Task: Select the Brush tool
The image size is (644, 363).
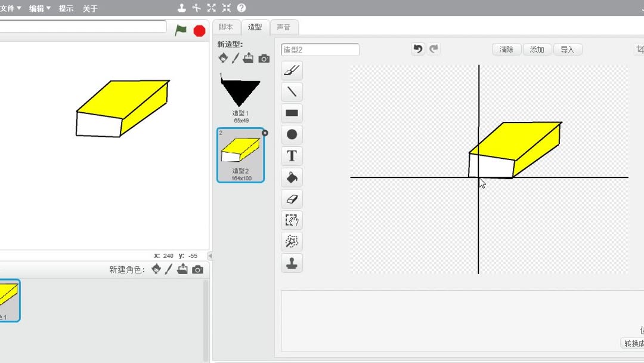Action: [292, 70]
